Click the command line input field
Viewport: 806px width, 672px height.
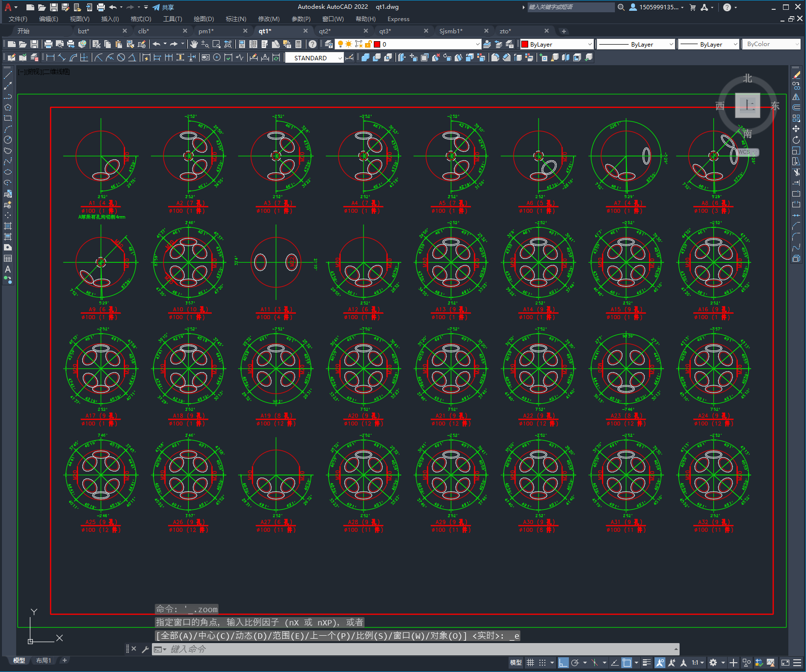tap(416, 649)
